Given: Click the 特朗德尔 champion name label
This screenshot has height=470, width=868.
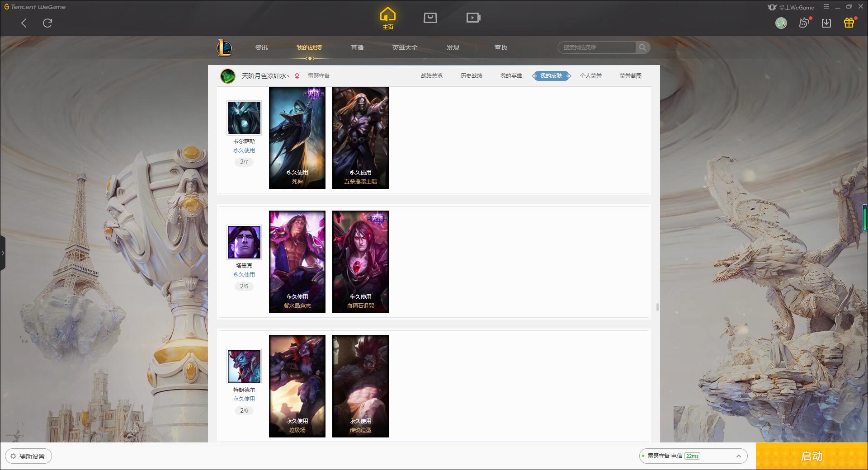Looking at the screenshot, I should click(244, 390).
